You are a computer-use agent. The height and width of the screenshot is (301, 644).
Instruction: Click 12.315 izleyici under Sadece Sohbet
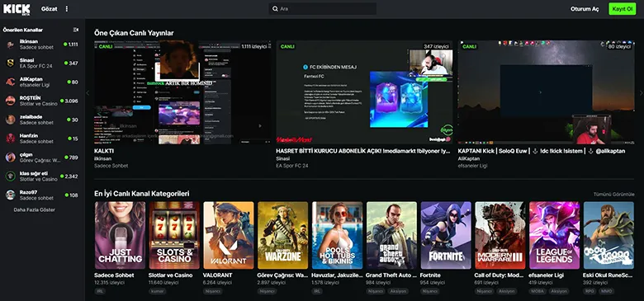(109, 283)
